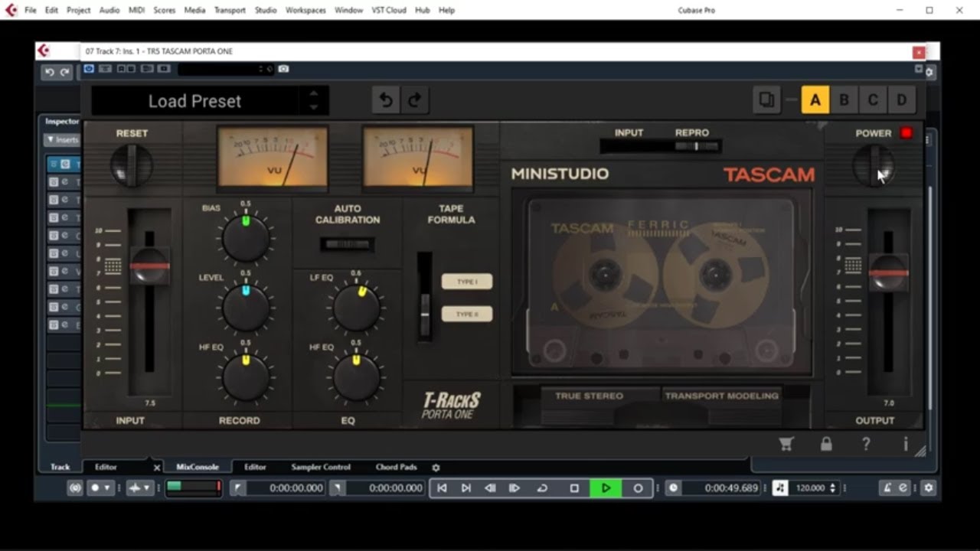
Task: Click the Rewind transport button
Action: pyautogui.click(x=490, y=488)
